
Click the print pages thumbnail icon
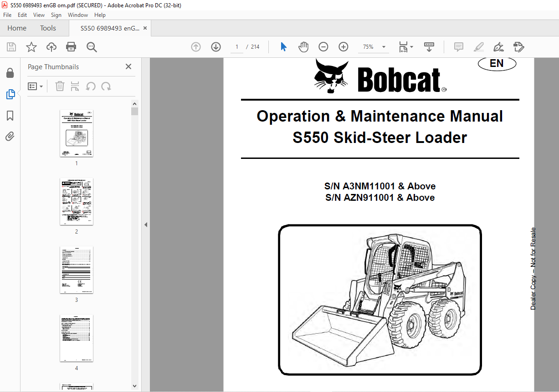pos(75,86)
